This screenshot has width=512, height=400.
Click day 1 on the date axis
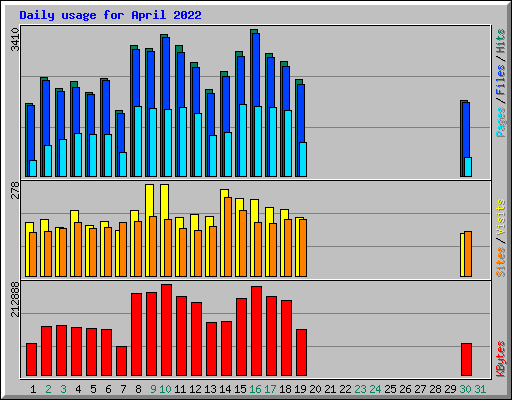coord(33,389)
